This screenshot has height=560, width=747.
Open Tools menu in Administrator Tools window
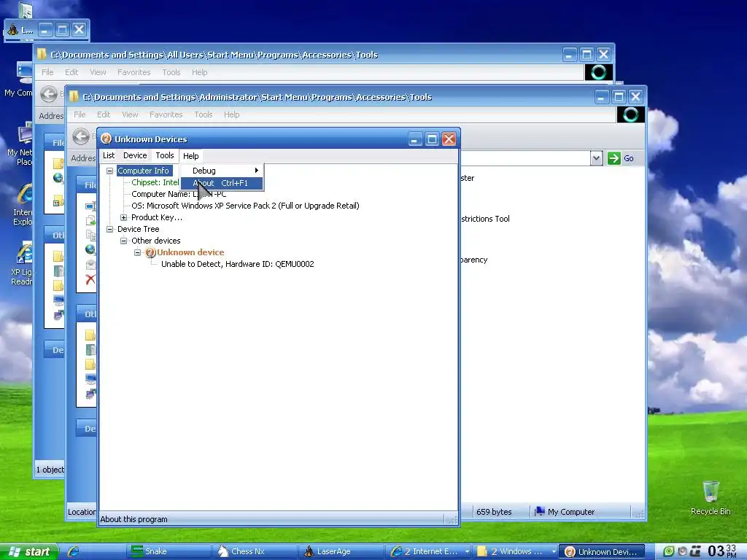204,114
